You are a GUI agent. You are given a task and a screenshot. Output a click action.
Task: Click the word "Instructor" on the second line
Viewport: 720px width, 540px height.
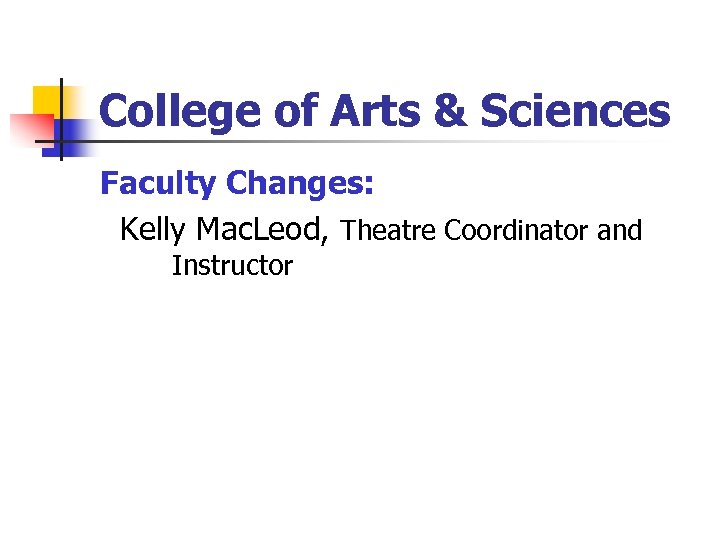pyautogui.click(x=232, y=267)
